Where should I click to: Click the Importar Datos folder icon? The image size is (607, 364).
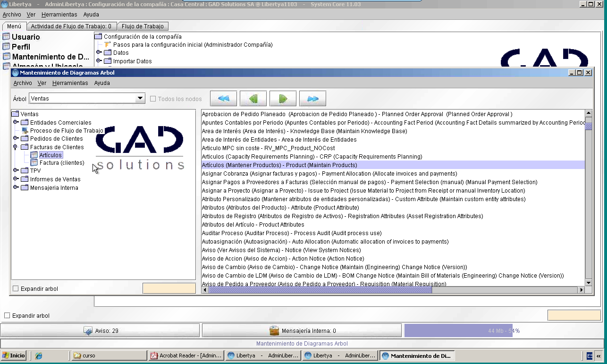click(108, 61)
